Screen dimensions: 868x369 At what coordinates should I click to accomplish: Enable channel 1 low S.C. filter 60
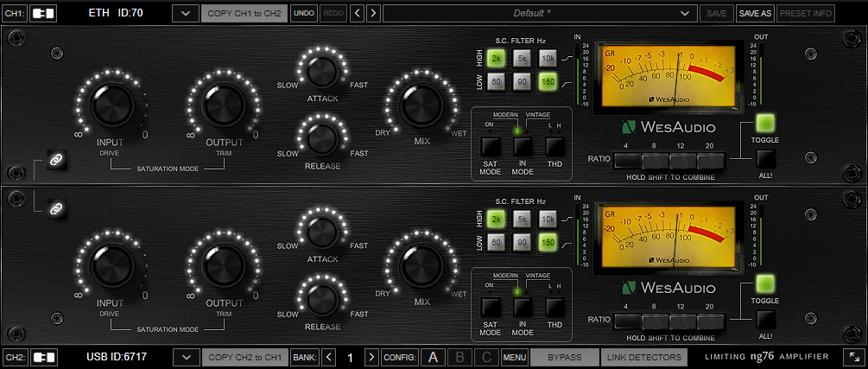pyautogui.click(x=496, y=82)
